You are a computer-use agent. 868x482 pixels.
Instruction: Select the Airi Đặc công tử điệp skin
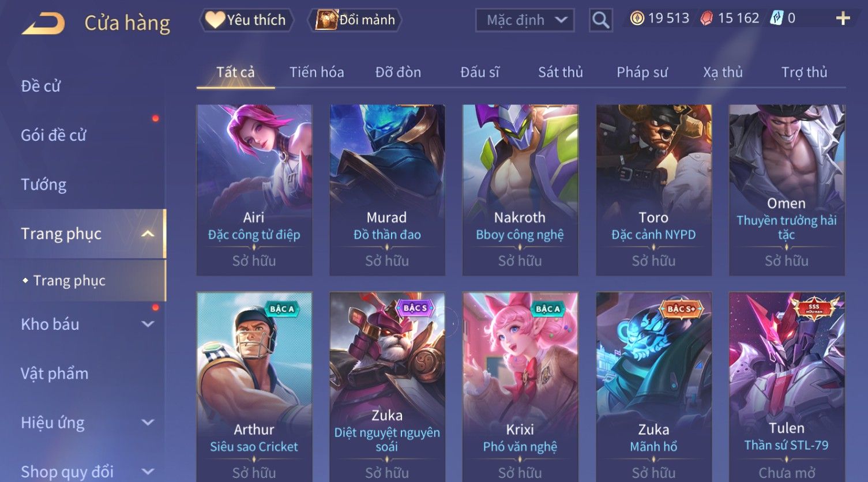(x=254, y=190)
